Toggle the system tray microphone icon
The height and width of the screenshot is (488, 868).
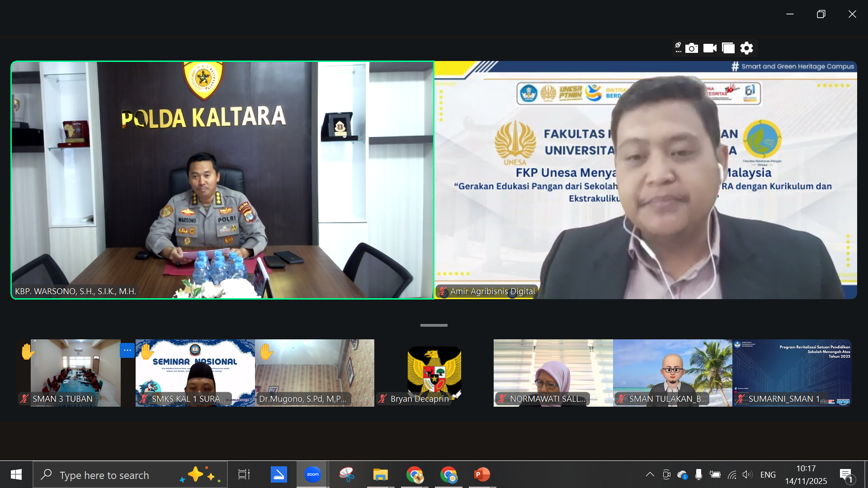coord(698,474)
